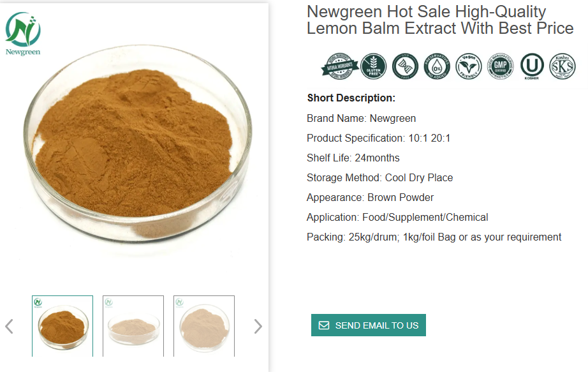Click the Newgreen logo icon
The width and height of the screenshot is (588, 372).
pos(23,34)
